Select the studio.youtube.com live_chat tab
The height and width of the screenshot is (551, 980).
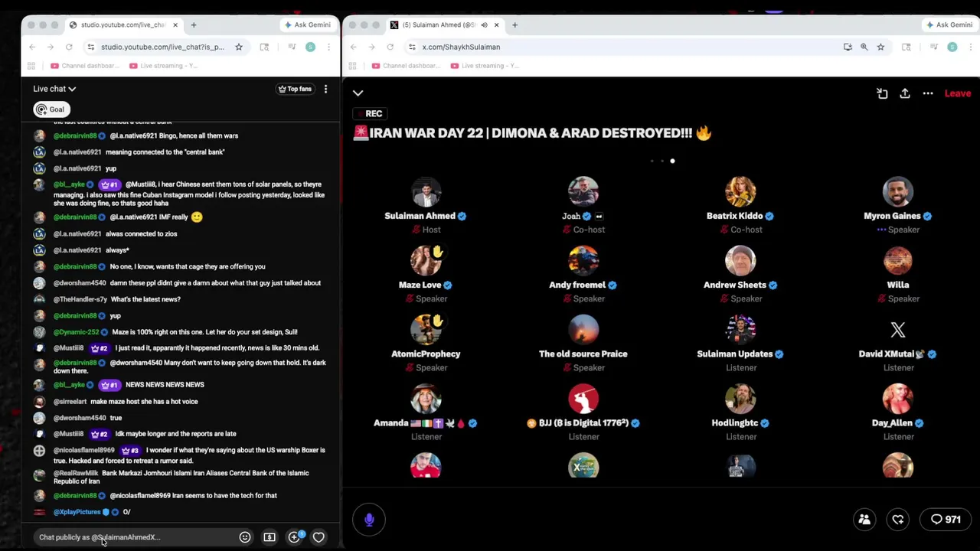[122, 24]
